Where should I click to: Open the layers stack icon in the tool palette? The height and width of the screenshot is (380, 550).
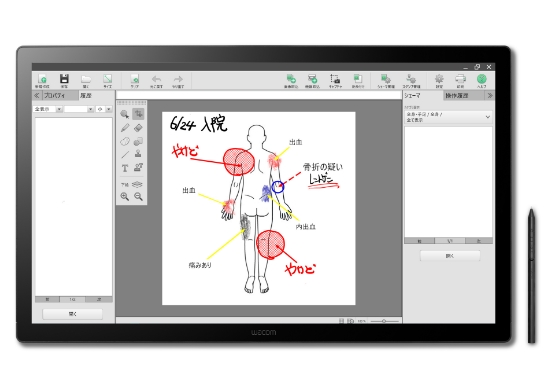click(x=138, y=184)
